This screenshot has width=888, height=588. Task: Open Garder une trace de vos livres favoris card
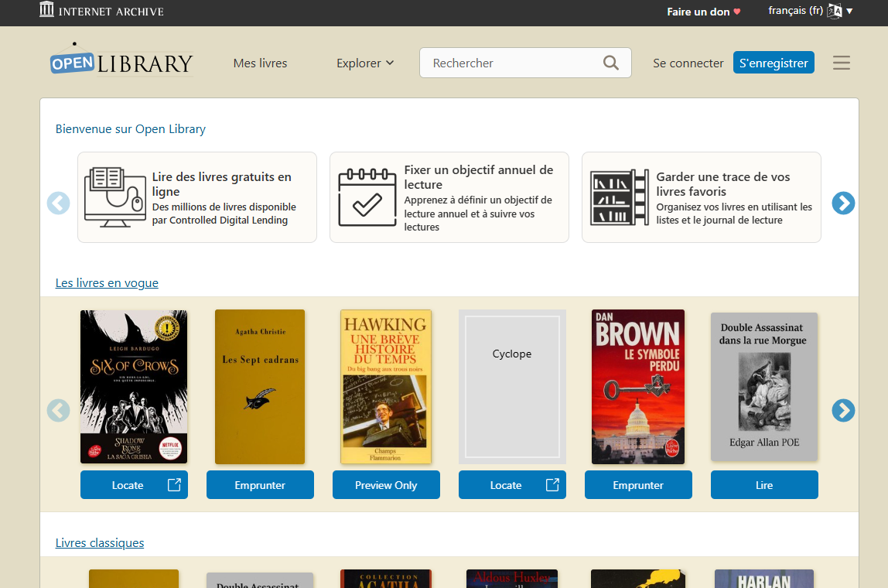pos(701,197)
